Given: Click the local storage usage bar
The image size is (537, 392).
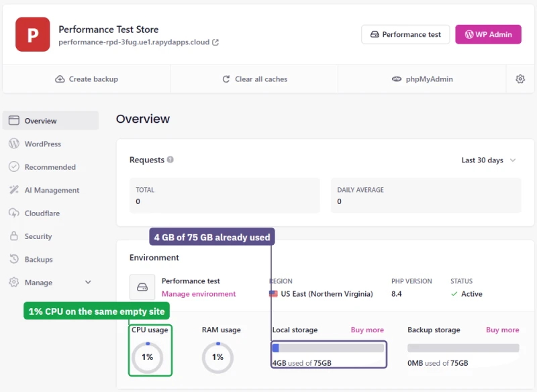Looking at the screenshot, I should [x=328, y=348].
